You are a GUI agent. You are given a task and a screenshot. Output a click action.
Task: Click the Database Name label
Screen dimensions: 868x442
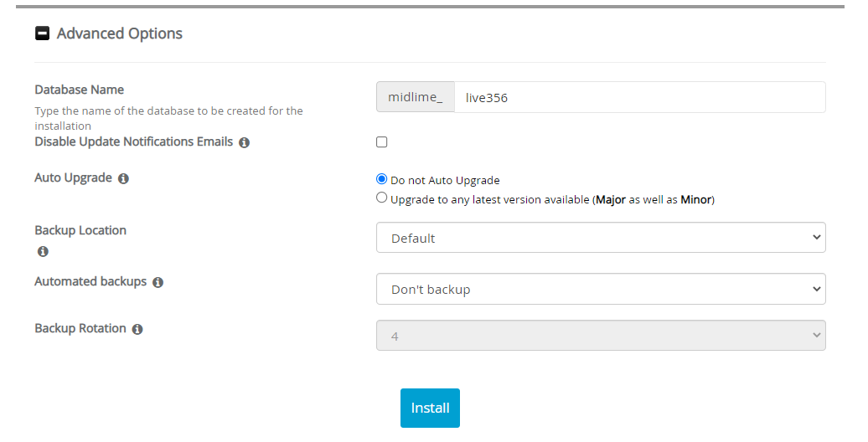pos(79,90)
